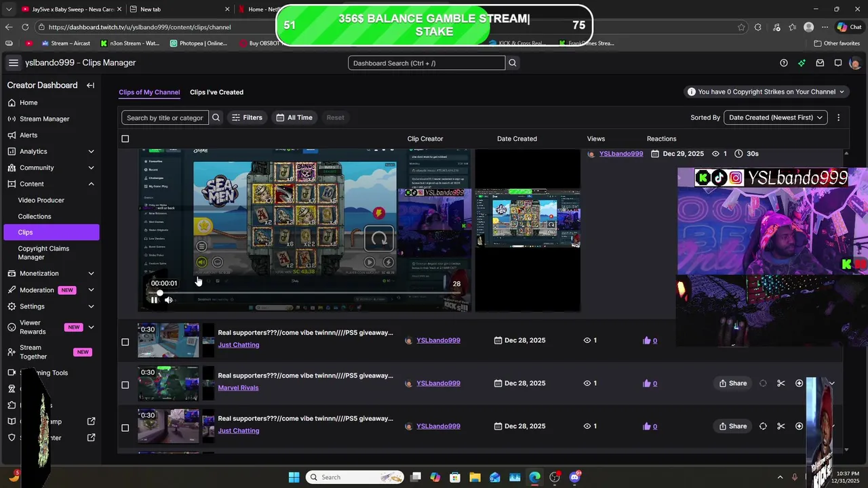This screenshot has height=488, width=868.
Task: Open Stream Together in the sidebar
Action: point(51,352)
